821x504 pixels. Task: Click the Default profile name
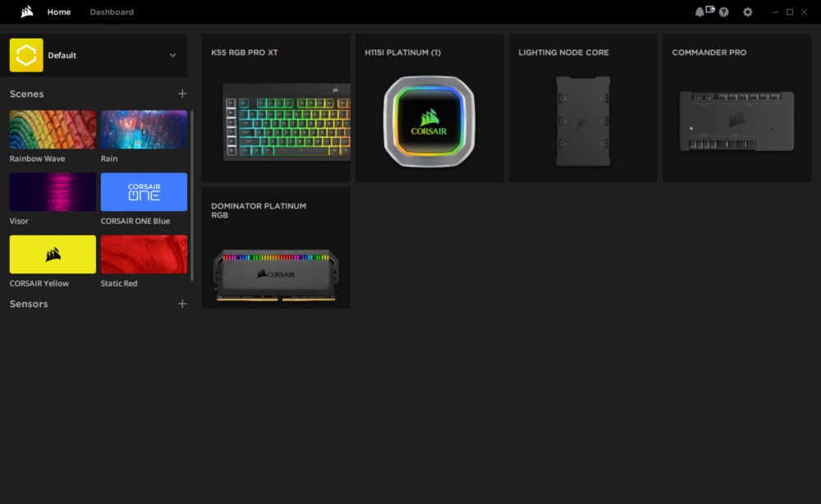point(62,55)
